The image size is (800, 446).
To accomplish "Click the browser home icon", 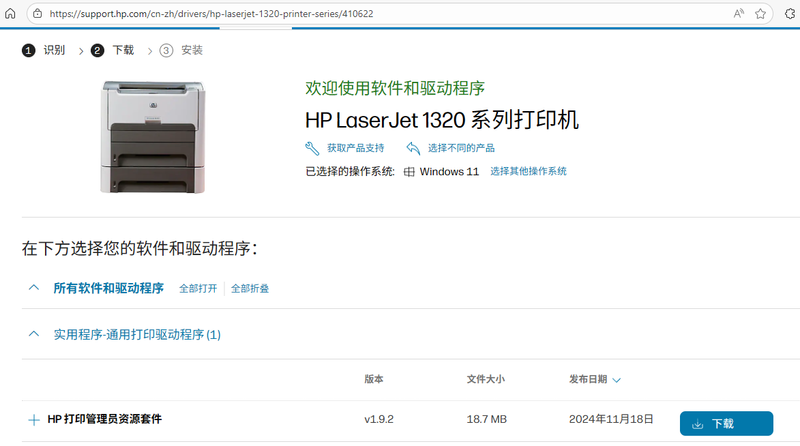I will point(12,14).
